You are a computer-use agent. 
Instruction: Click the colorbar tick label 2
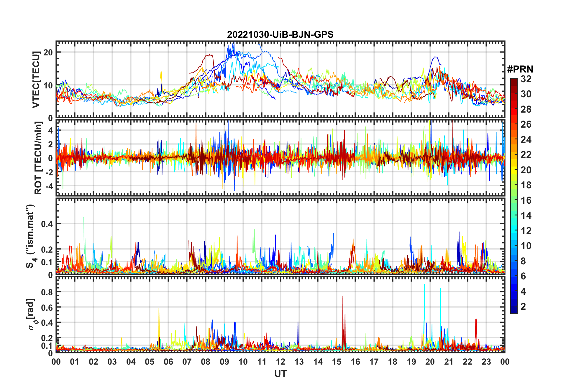(x=523, y=307)
